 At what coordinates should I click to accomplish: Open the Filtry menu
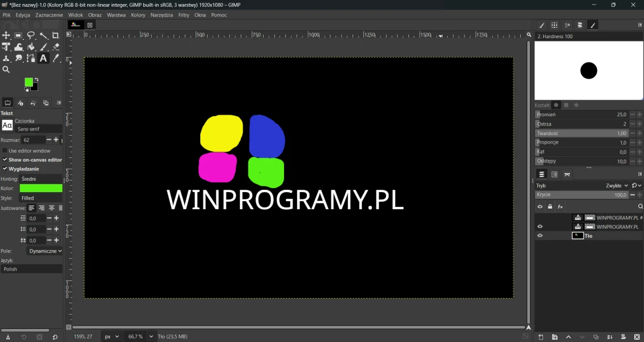pyautogui.click(x=184, y=15)
